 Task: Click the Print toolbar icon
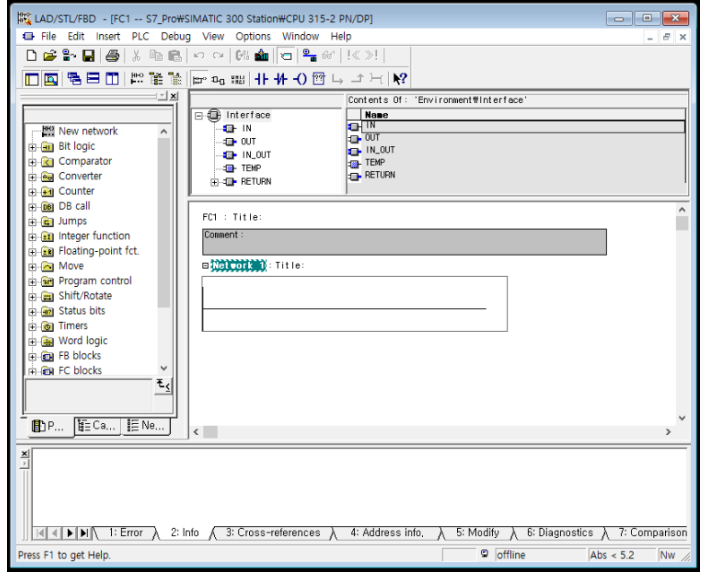click(x=112, y=56)
